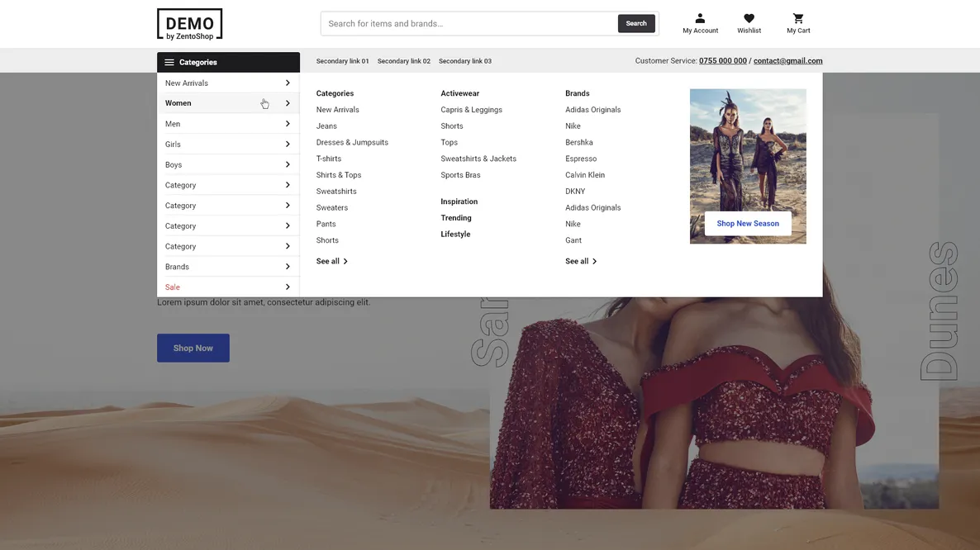Viewport: 980px width, 550px height.
Task: Open Secondary link 03
Action: (465, 61)
